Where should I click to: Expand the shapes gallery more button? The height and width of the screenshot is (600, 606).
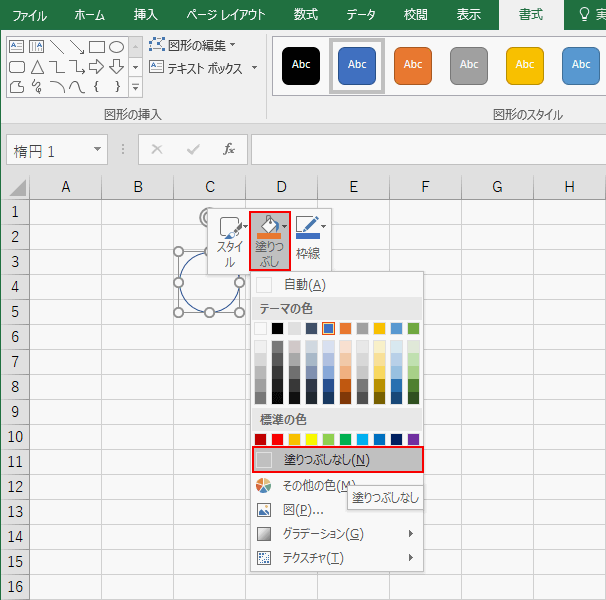point(135,87)
